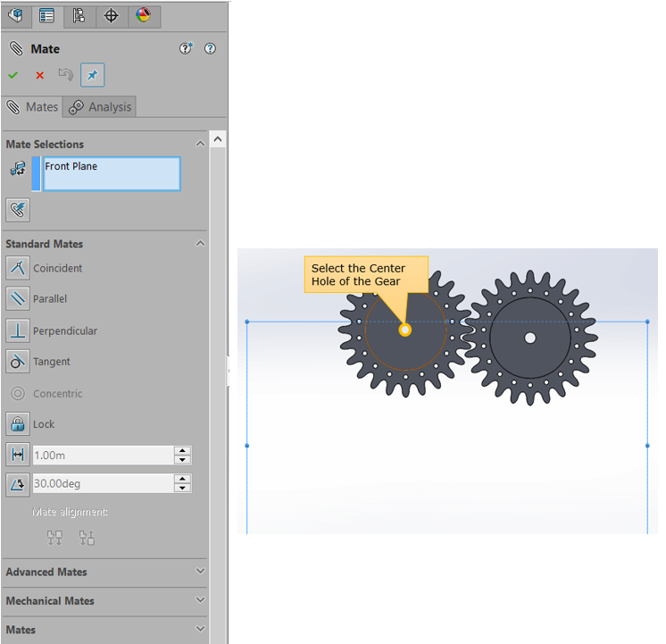This screenshot has height=644, width=666.
Task: Click the Front Plane selection box
Action: point(112,174)
